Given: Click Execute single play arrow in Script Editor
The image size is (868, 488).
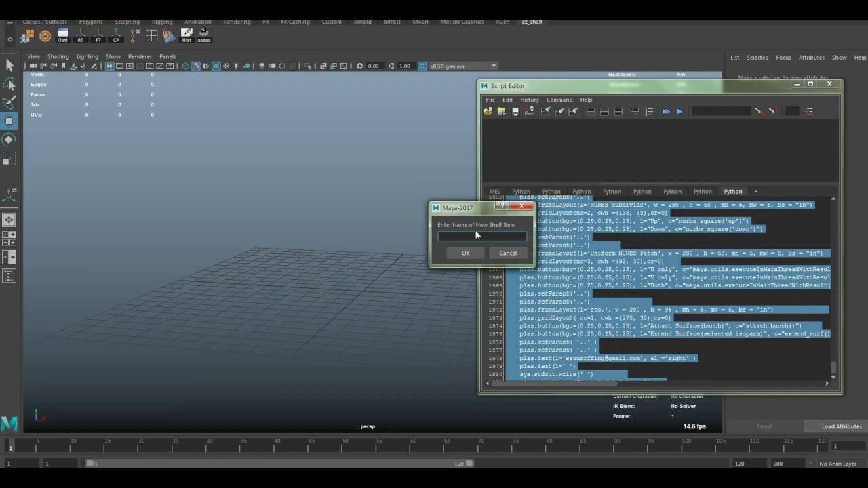Looking at the screenshot, I should 679,111.
